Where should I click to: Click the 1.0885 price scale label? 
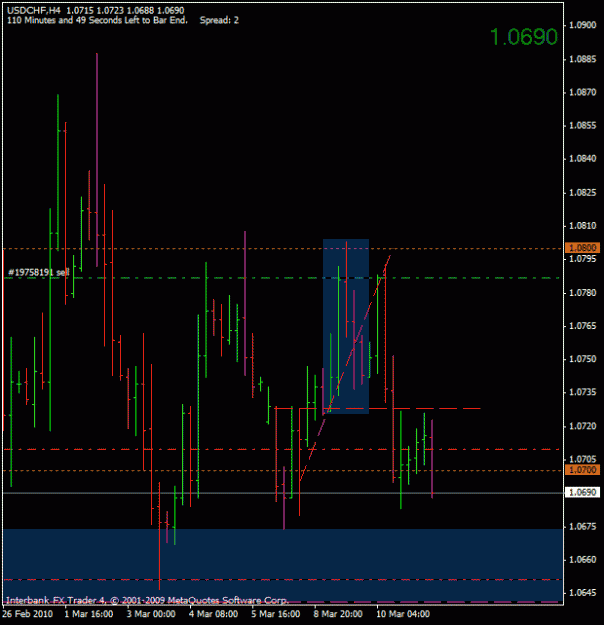click(x=582, y=59)
